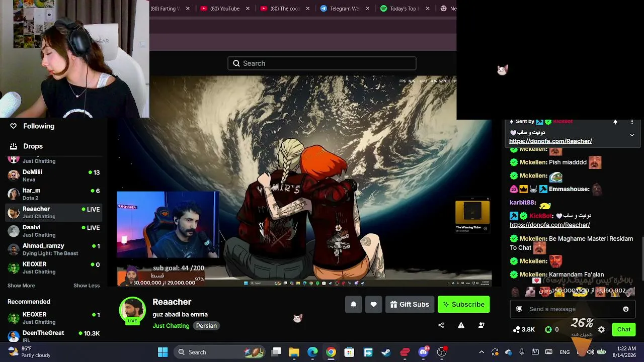The width and height of the screenshot is (644, 362).
Task: View the 3.8K channel points balance
Action: (524, 329)
